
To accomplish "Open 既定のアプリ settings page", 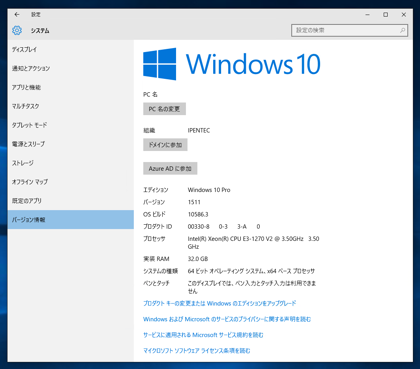I will [x=71, y=201].
